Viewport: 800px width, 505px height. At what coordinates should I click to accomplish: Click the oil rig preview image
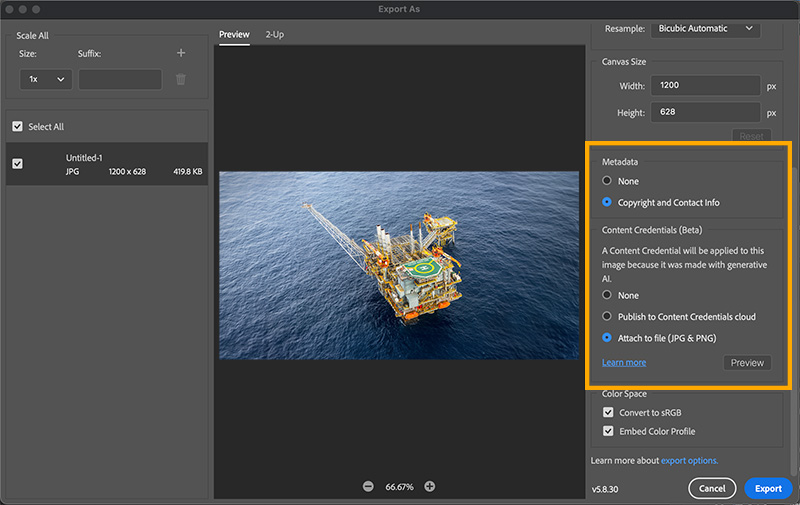(x=398, y=265)
